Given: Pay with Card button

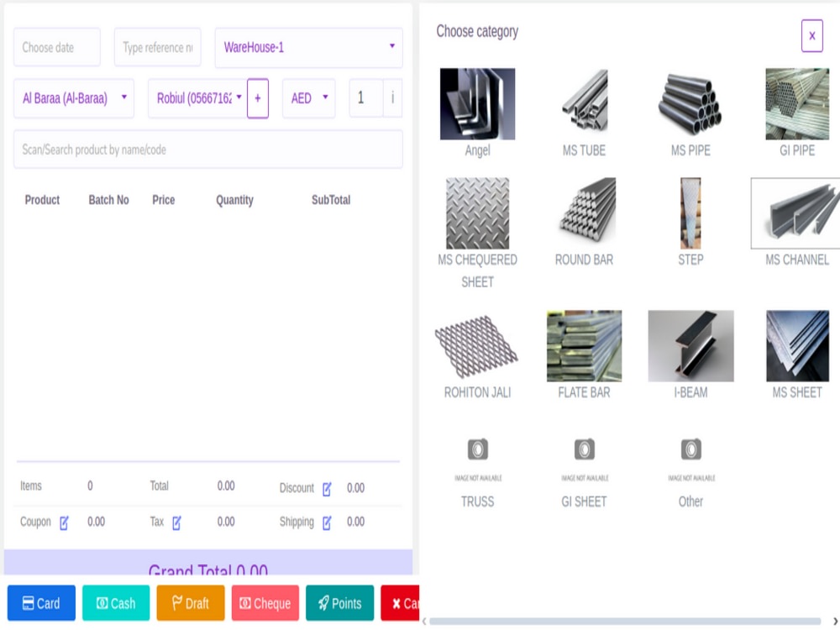Looking at the screenshot, I should (x=41, y=603).
